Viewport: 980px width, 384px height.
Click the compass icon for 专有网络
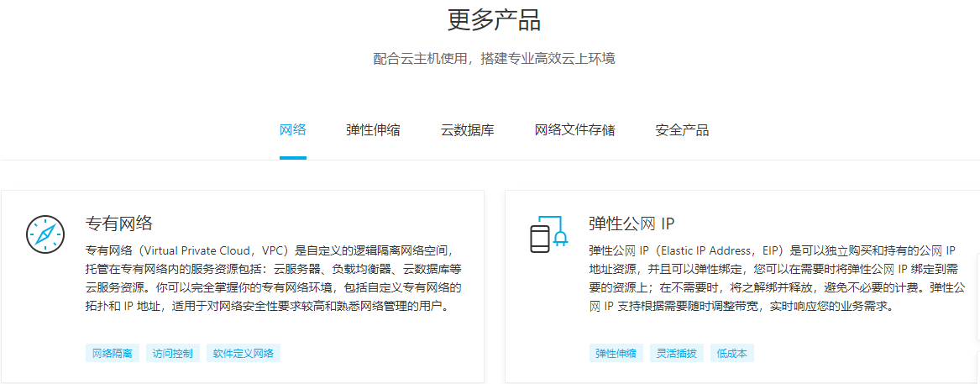(x=45, y=234)
